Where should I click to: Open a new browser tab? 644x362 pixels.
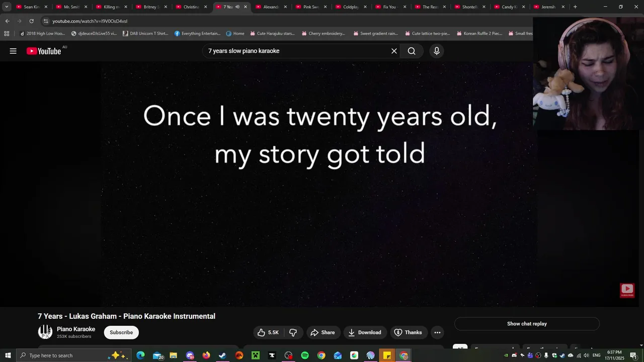click(575, 7)
